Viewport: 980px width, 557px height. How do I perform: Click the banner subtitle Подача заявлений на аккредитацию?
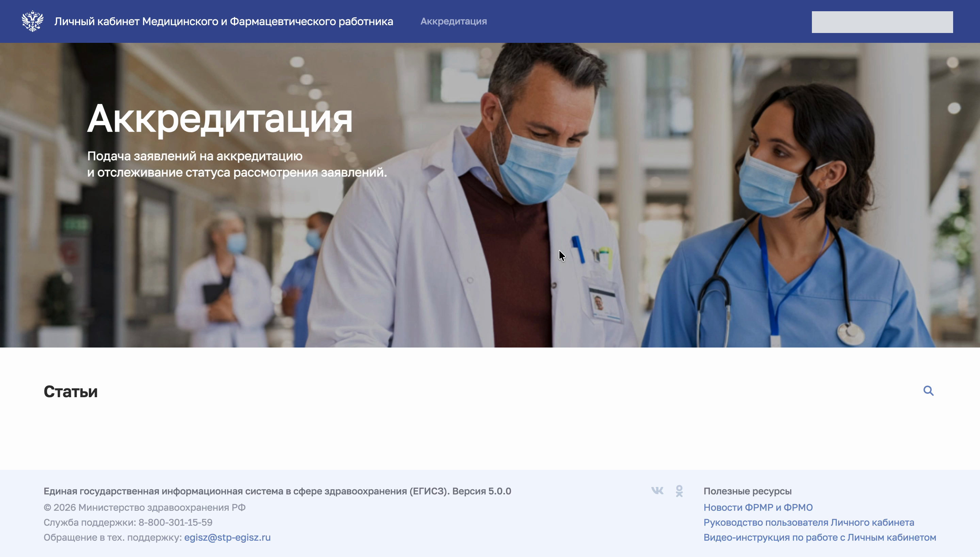pos(195,156)
